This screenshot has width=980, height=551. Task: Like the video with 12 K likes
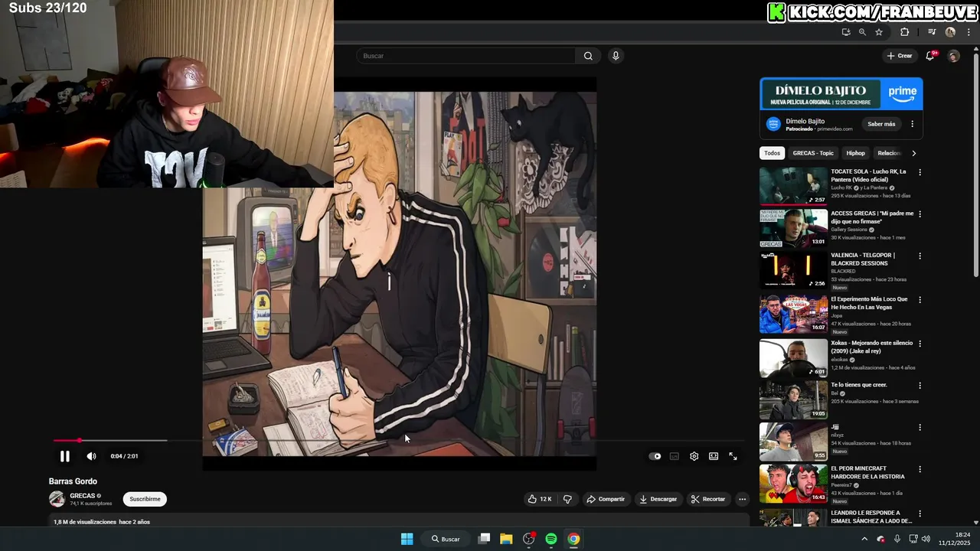tap(540, 499)
